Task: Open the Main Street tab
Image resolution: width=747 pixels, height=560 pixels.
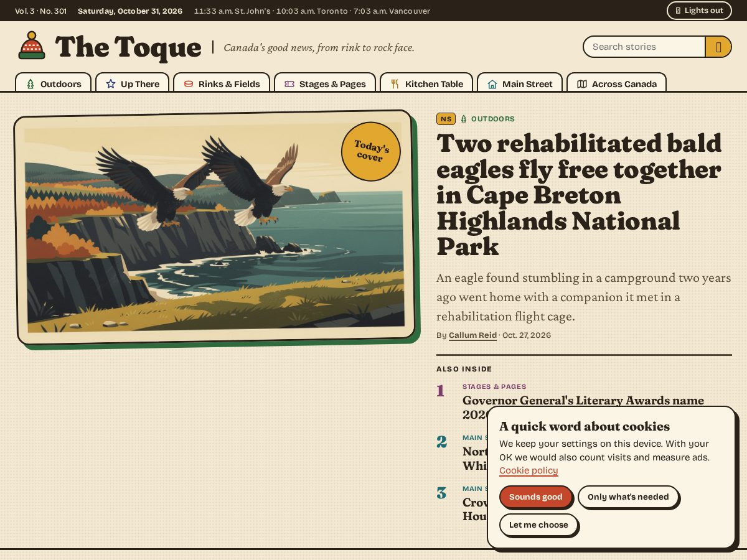Action: click(x=520, y=83)
